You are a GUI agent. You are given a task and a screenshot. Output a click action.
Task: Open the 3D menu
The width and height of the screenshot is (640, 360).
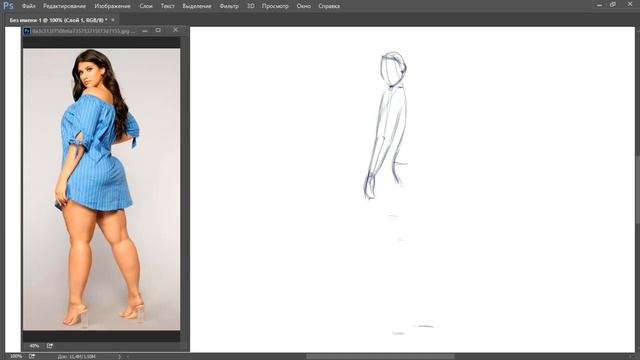click(x=251, y=6)
